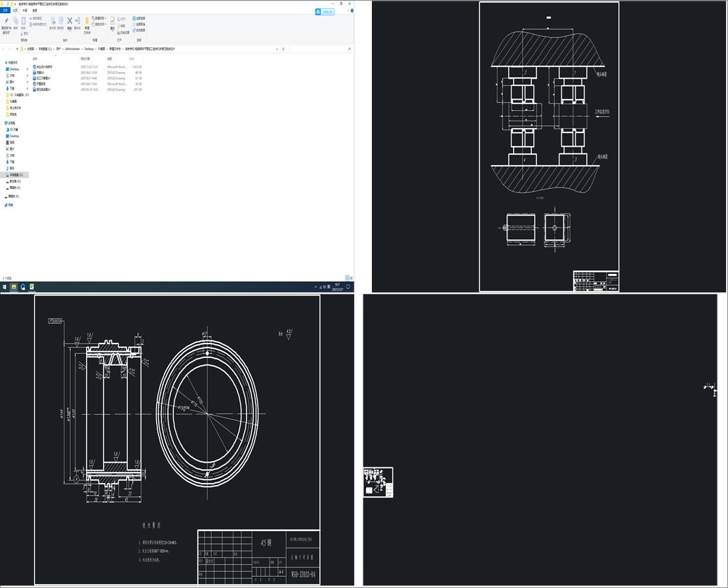Select the highlighted Local Disk (C:) tree item
Screen dimensions: 728x588
(14, 175)
